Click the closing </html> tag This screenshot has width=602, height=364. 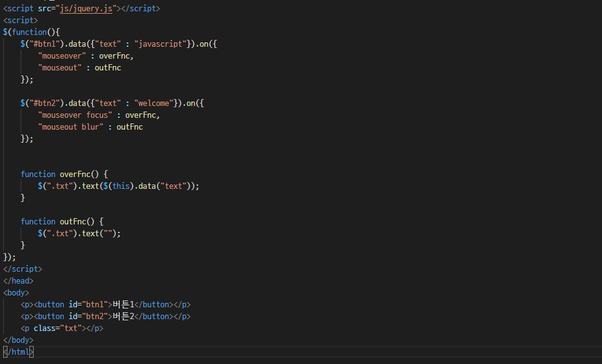(x=19, y=352)
